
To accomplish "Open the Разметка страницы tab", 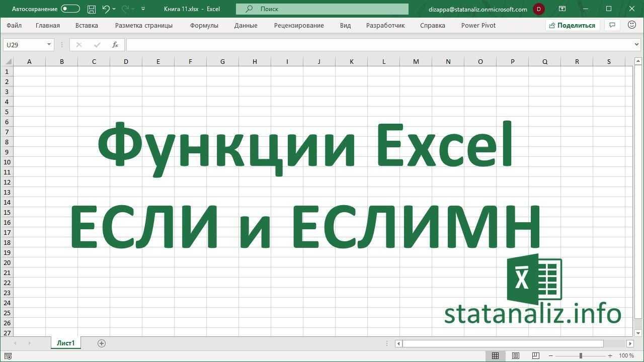I will click(144, 25).
